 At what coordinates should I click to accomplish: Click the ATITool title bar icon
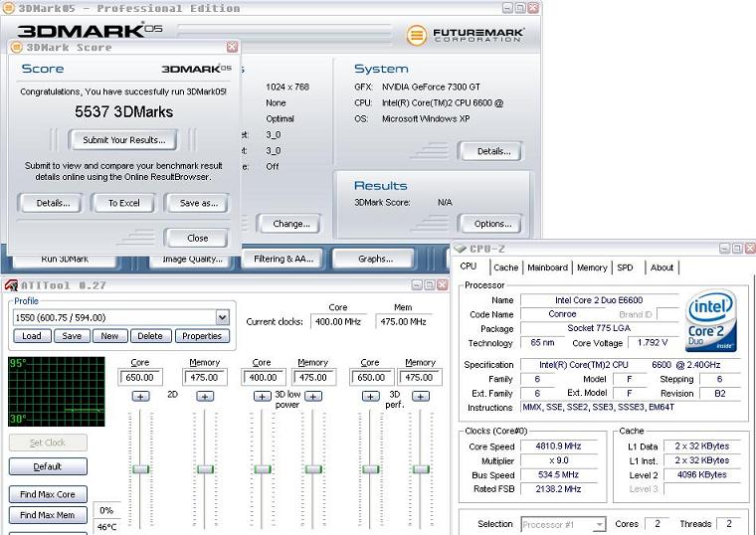[11, 285]
